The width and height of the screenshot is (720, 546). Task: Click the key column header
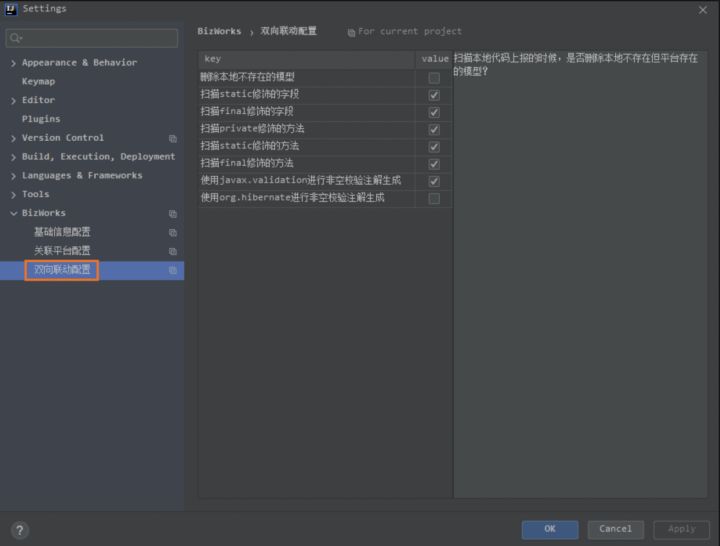coord(307,59)
